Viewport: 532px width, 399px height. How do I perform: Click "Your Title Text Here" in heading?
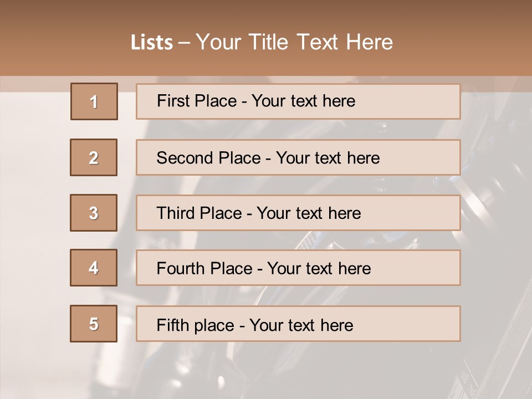[294, 42]
